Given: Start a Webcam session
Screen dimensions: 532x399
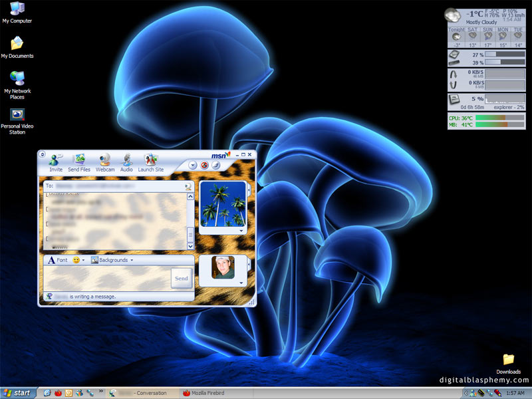Looking at the screenshot, I should 105,160.
